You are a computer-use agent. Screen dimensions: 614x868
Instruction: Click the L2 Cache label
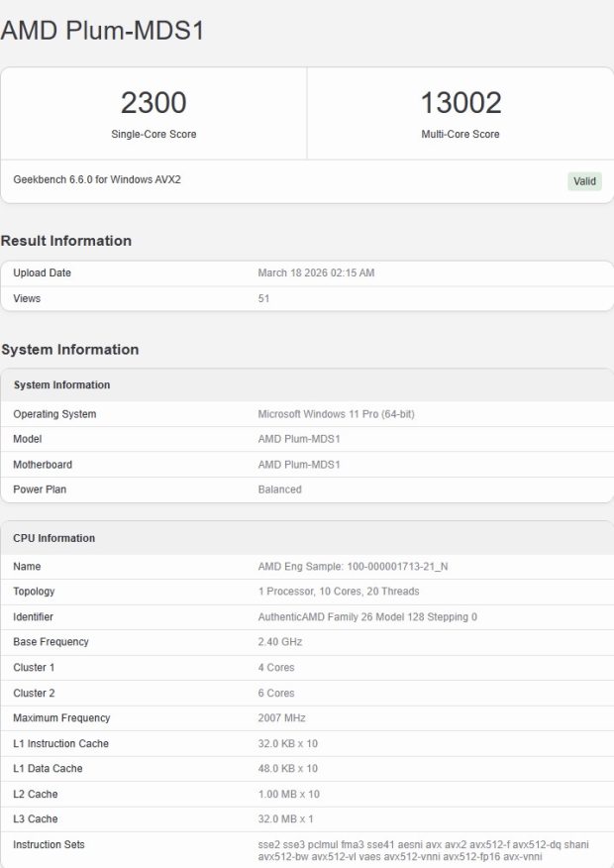click(36, 794)
